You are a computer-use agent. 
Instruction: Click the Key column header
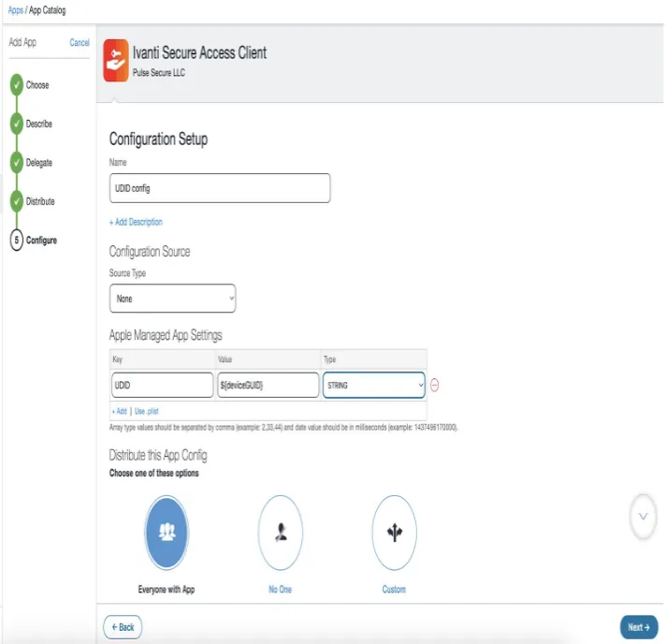(x=118, y=359)
